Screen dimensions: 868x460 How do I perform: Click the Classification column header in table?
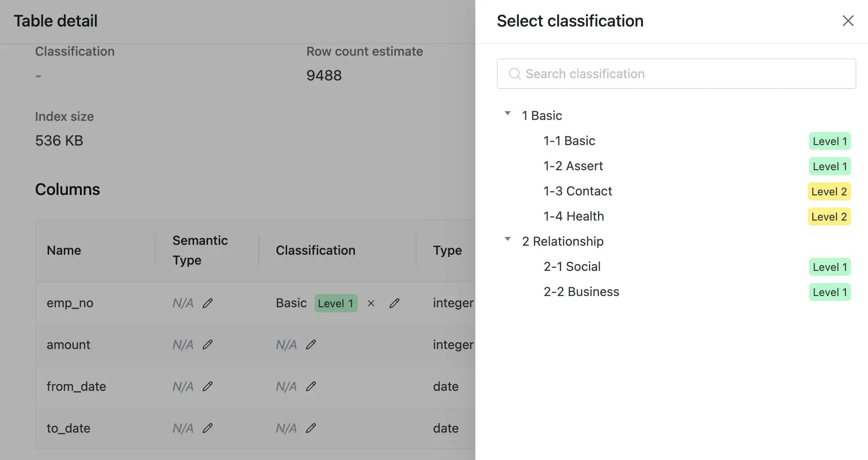click(x=315, y=250)
